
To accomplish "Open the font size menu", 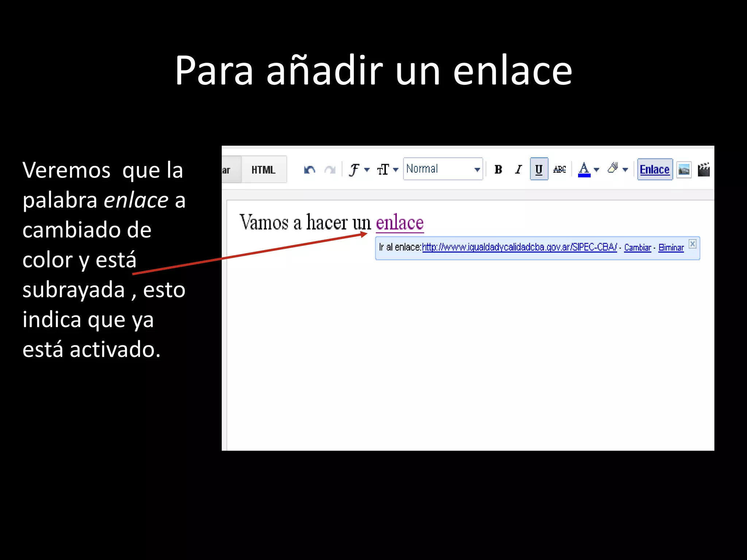I will click(x=388, y=170).
